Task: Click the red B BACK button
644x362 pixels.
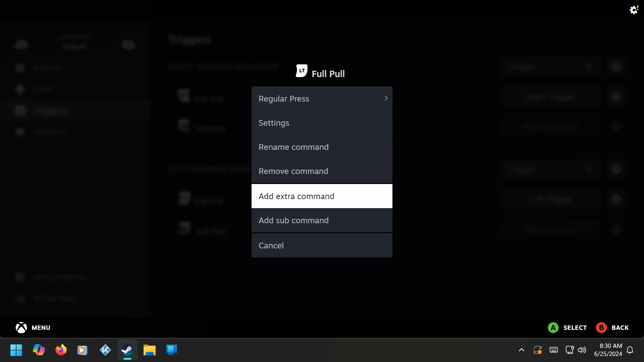Action: pyautogui.click(x=601, y=327)
